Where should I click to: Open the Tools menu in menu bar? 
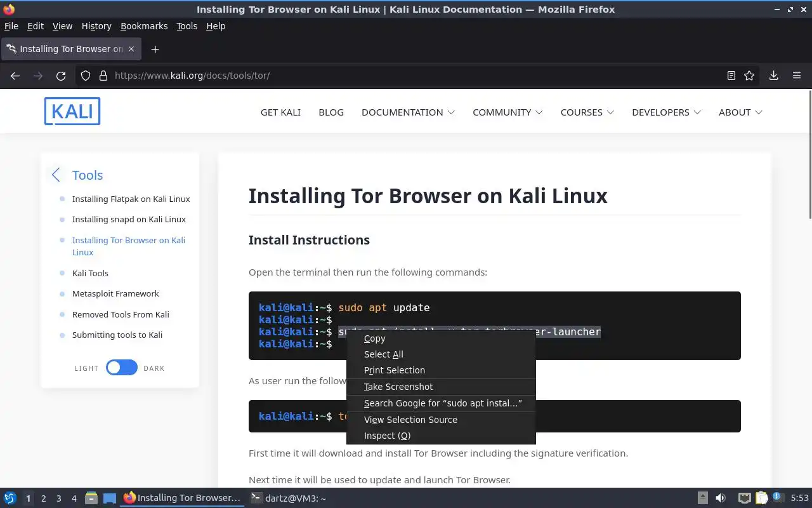pyautogui.click(x=187, y=26)
